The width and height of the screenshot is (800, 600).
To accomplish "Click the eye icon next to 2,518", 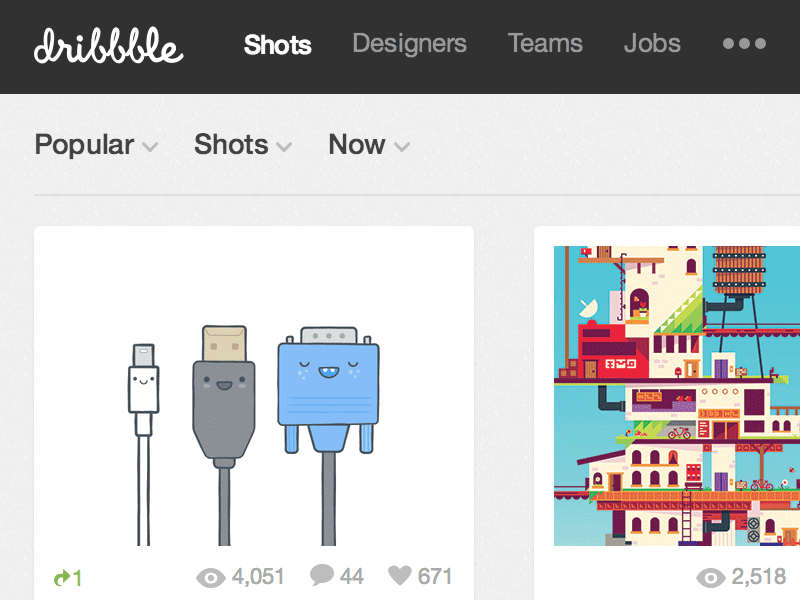I will 709,578.
